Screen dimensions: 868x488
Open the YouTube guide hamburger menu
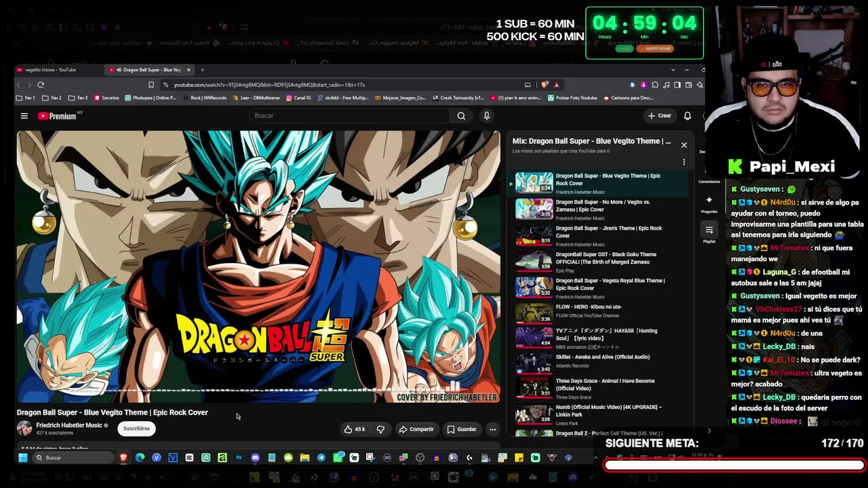[24, 116]
